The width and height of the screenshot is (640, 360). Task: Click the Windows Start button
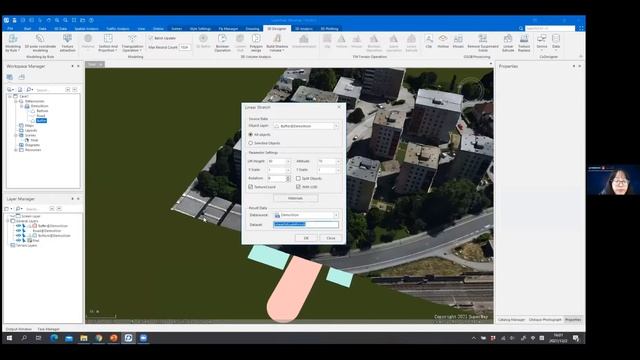(9, 338)
